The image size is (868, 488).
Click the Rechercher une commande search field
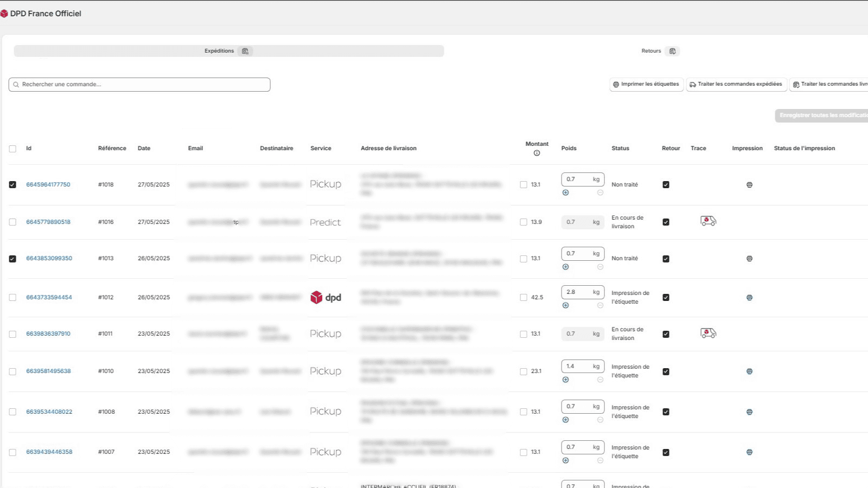click(139, 85)
